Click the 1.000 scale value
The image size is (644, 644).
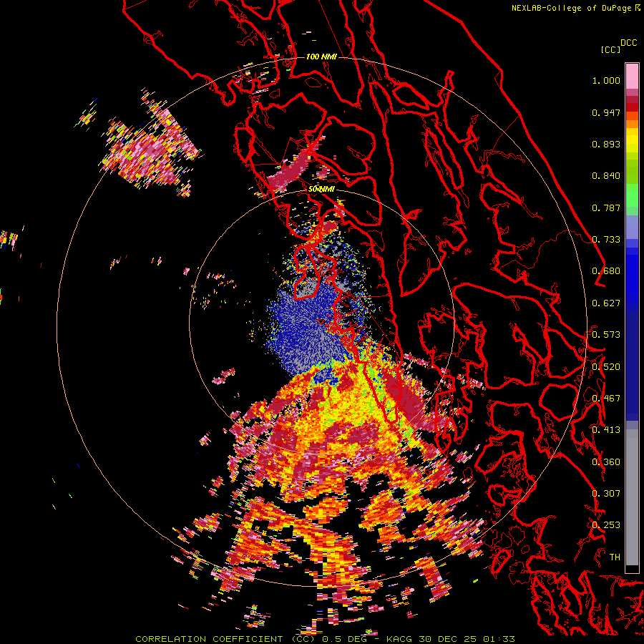coord(606,80)
